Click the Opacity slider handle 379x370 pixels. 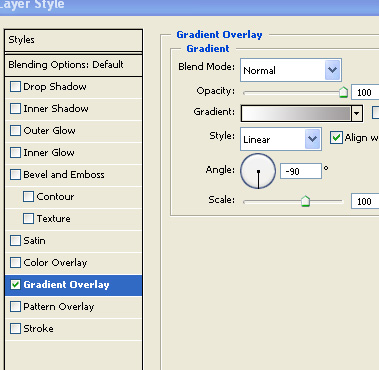(343, 92)
